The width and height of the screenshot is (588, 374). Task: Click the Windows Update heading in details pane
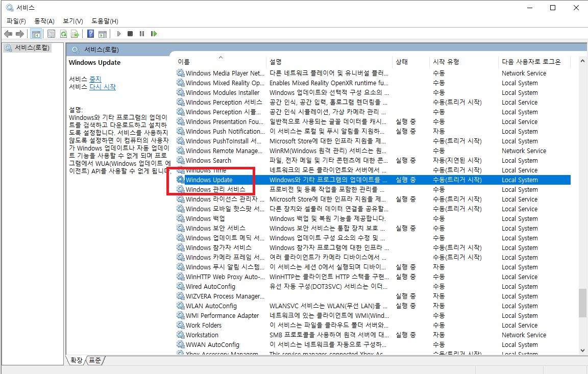94,63
